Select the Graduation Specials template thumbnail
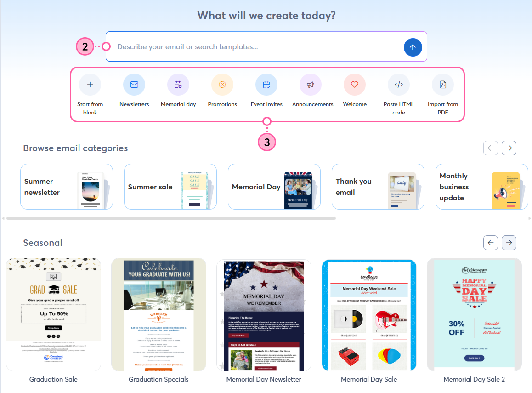 pos(159,314)
